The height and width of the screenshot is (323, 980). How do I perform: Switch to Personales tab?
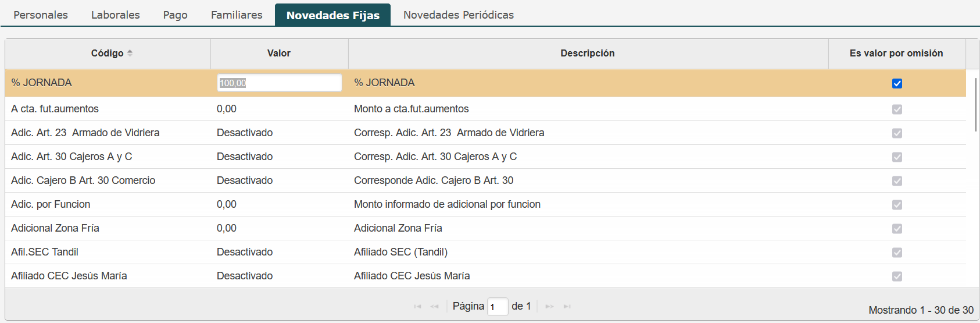click(41, 15)
